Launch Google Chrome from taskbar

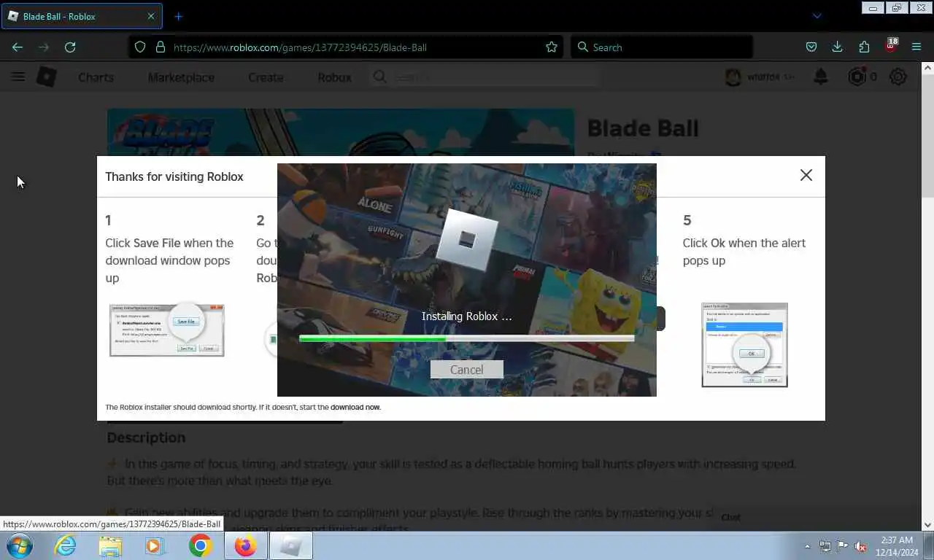click(200, 545)
